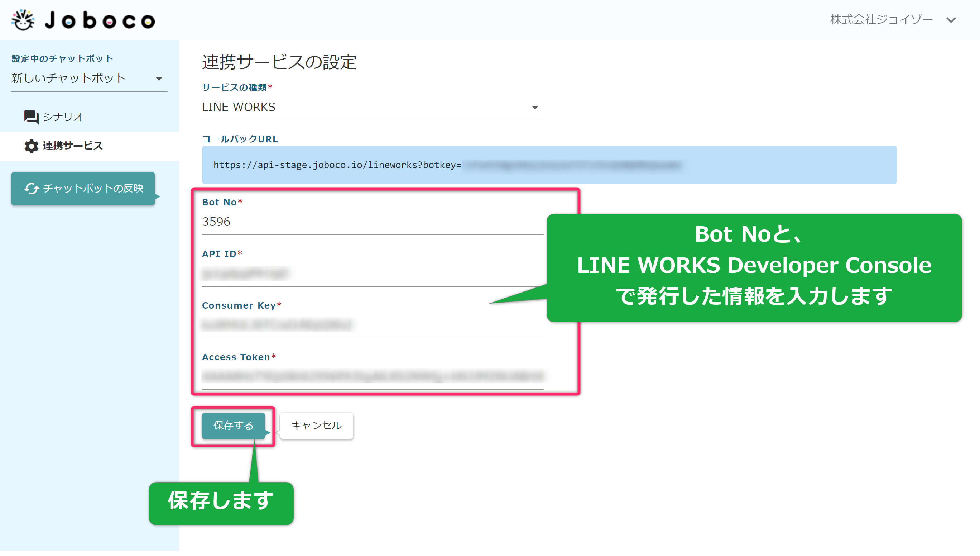Open the シナリオ sidebar menu item

click(x=89, y=117)
